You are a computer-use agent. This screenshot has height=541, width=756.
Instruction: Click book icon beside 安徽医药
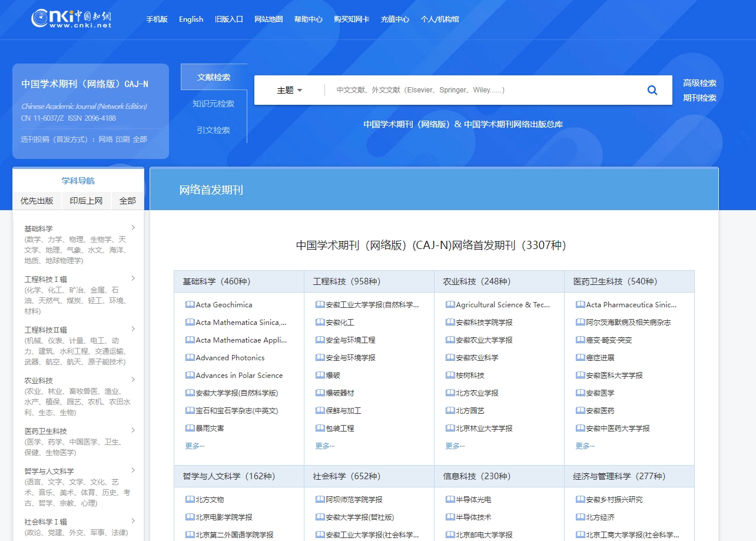tap(580, 411)
